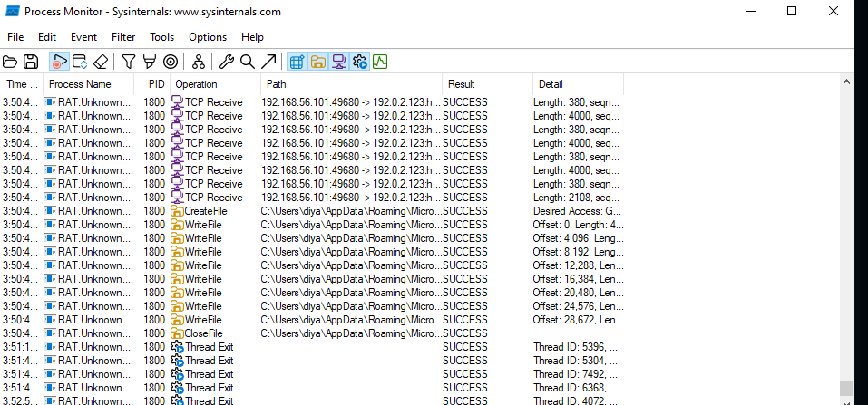The width and height of the screenshot is (868, 405).
Task: Open the Event menu
Action: click(x=83, y=37)
